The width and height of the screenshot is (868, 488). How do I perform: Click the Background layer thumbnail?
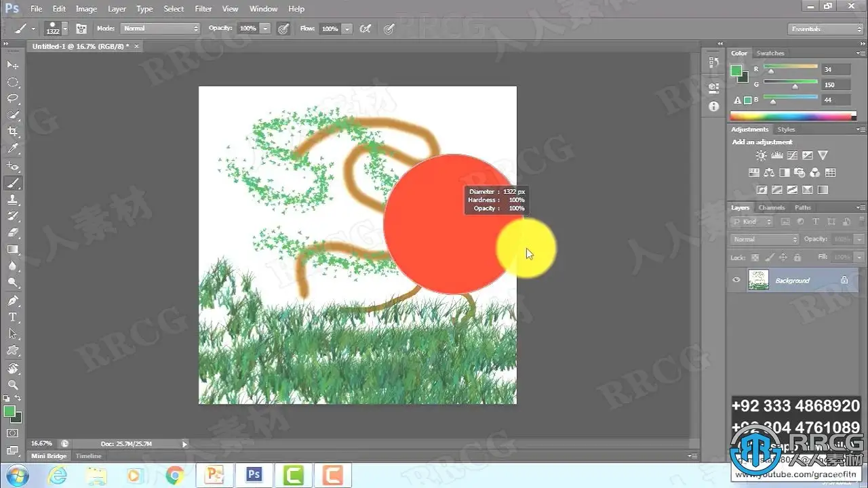(x=758, y=280)
